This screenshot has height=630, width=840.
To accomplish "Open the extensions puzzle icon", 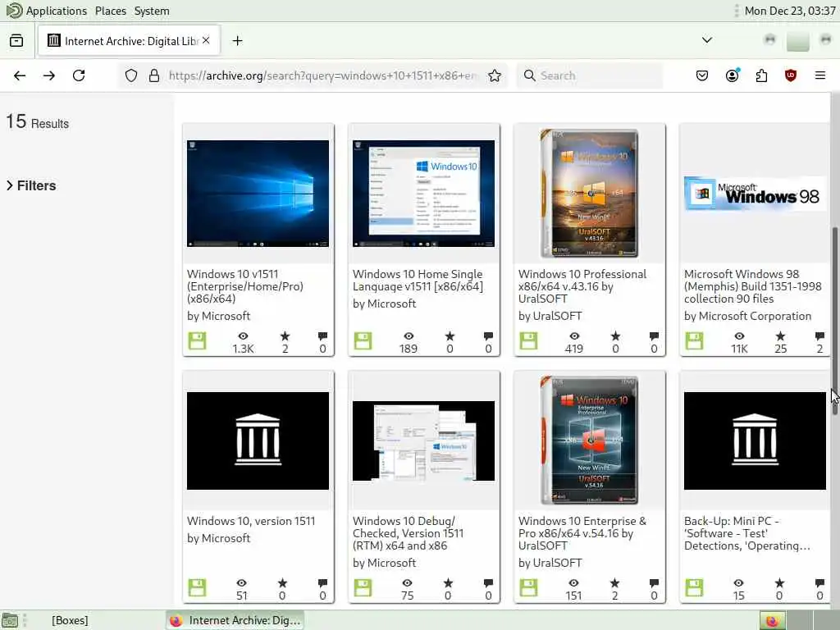I will 762,75.
